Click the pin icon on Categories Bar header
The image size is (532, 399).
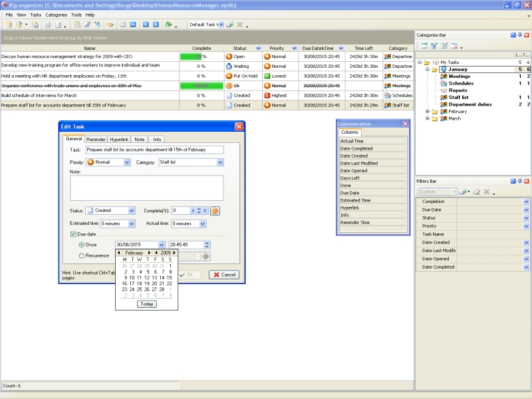click(x=520, y=35)
